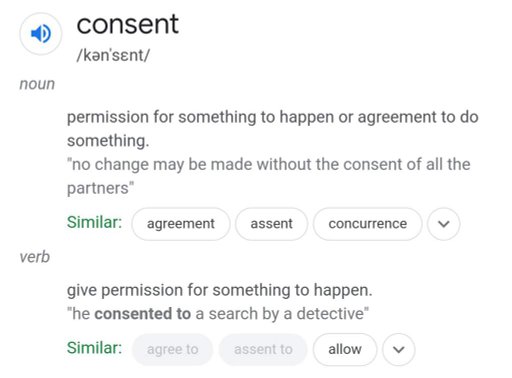Click the "noun" part-of-speech label
The height and width of the screenshot is (378, 512).
pos(37,84)
